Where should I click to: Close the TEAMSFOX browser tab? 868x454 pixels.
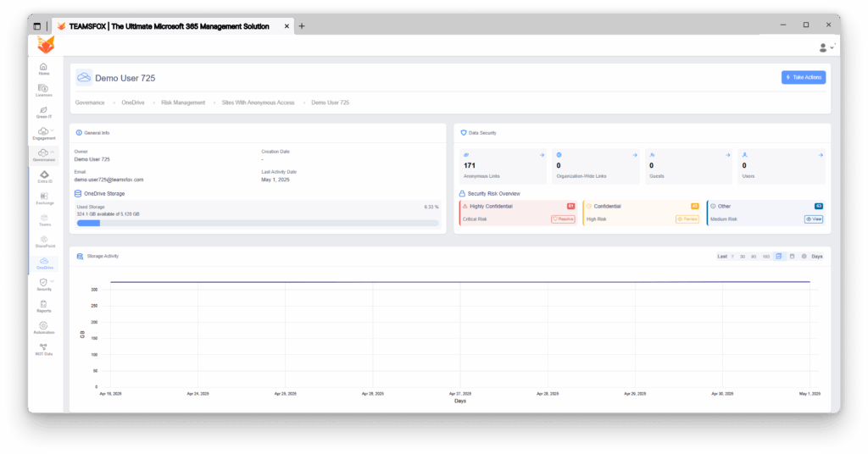[x=287, y=26]
